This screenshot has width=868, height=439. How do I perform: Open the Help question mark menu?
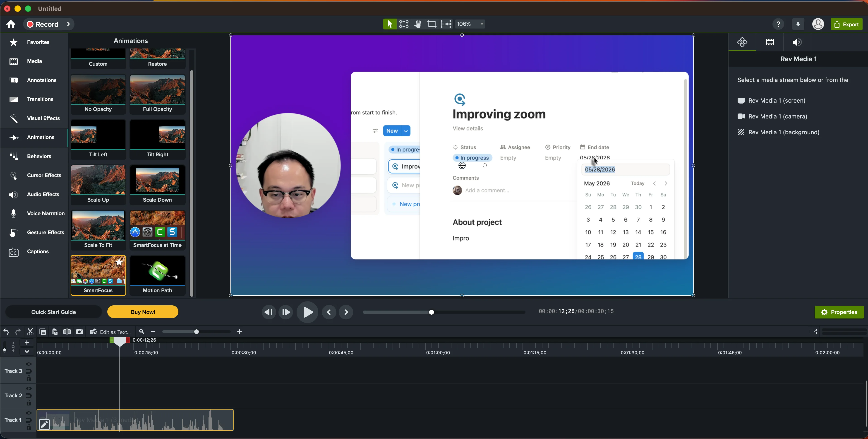(778, 24)
